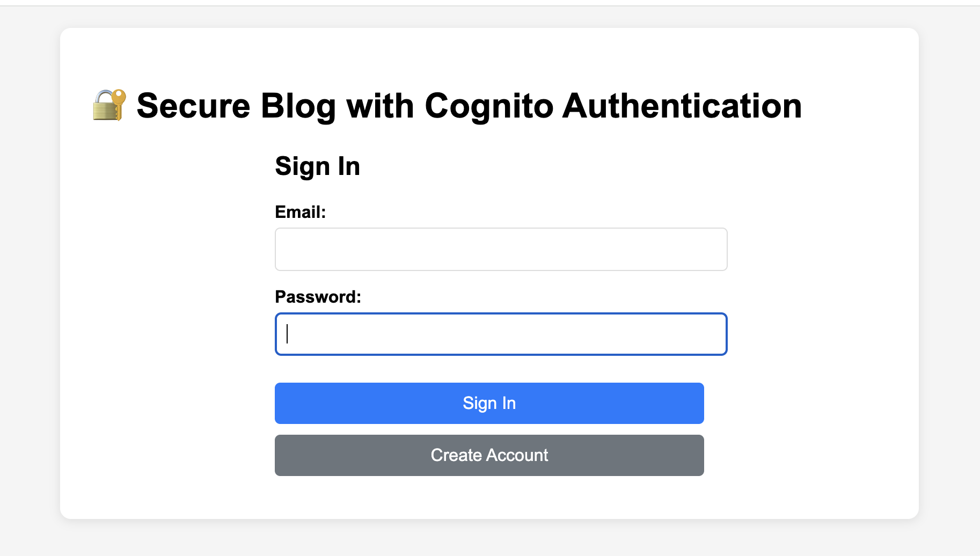Open the account creation form via Create Account
The width and height of the screenshot is (980, 556).
(488, 455)
